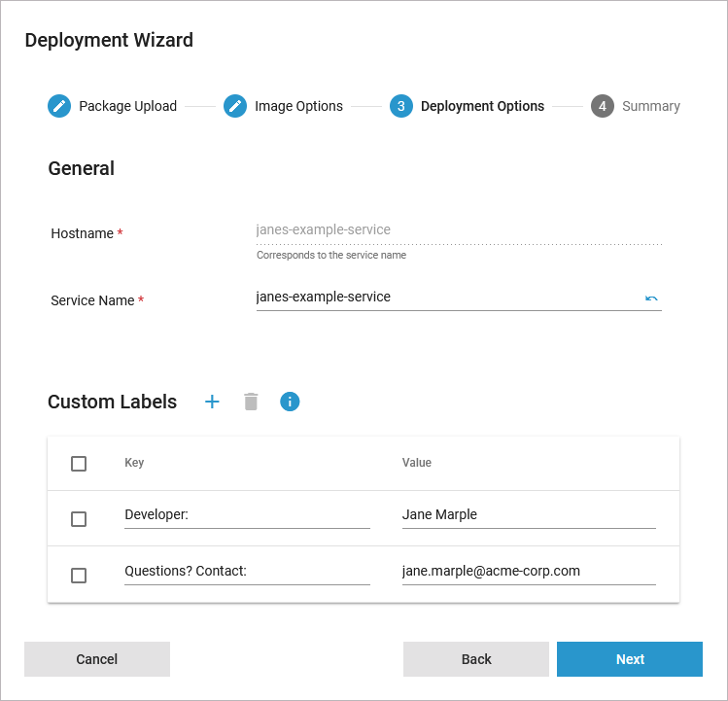
Task: Toggle the select-all checkbox in table header
Action: click(79, 464)
